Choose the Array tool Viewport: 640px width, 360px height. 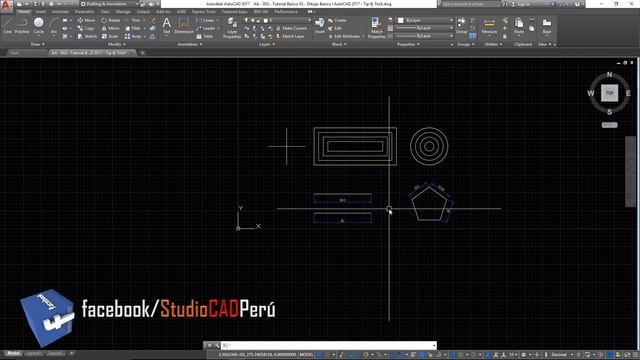tap(133, 36)
